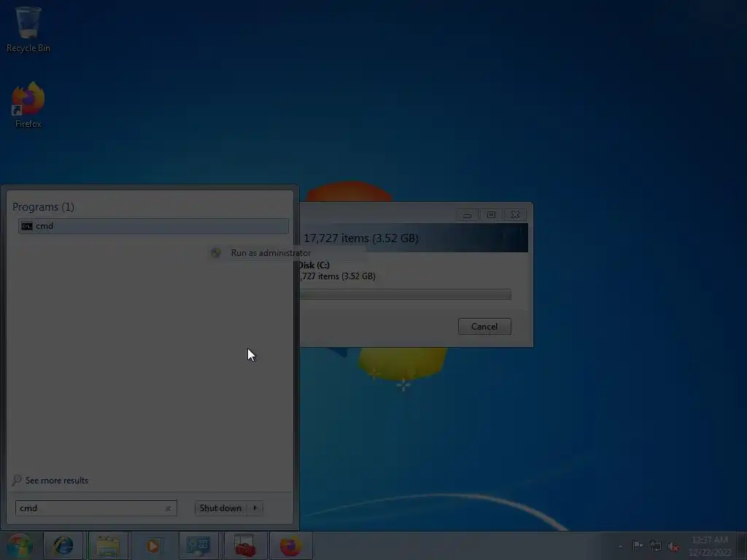Clear the search box text
This screenshot has width=747, height=560.
pyautogui.click(x=168, y=508)
